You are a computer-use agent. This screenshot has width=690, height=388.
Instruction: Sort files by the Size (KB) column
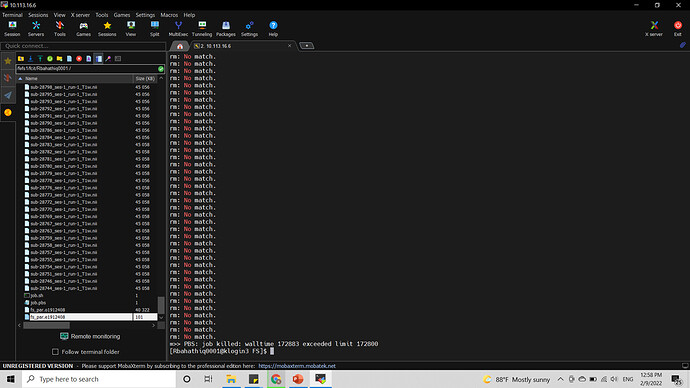(x=145, y=78)
